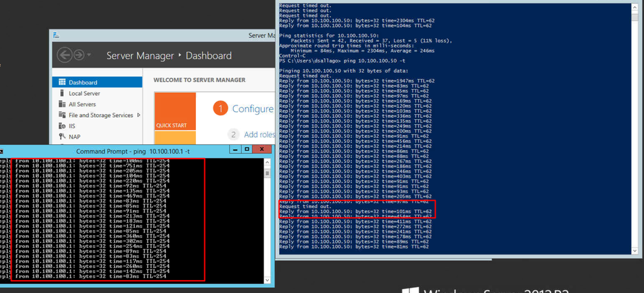Click the time=360ms reply line
Image resolution: width=644 pixels, height=293 pixels.
(x=84, y=236)
